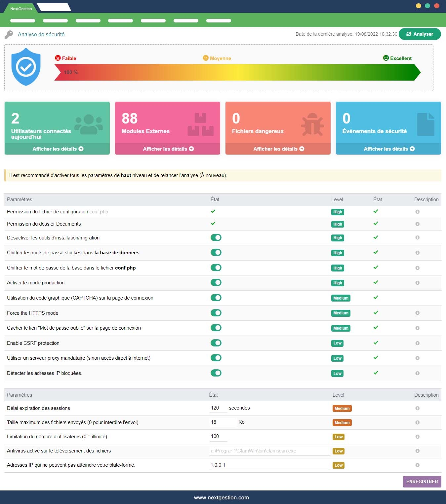Viewport: 446px width, 504px height.
Task: Click the bug icon on Fichiers dangereux card
Action: click(312, 125)
